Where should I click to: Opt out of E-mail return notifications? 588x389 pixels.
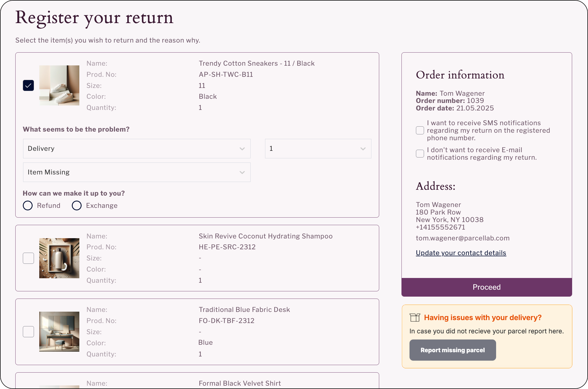pos(420,154)
